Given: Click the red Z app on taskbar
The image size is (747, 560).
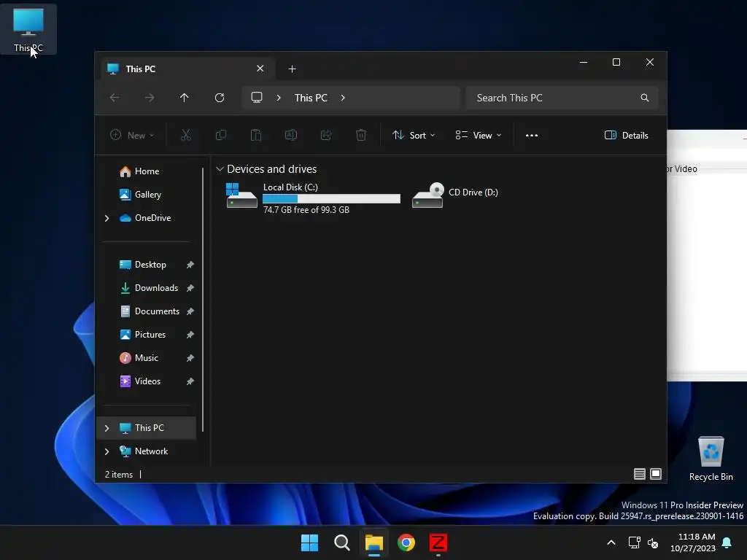Looking at the screenshot, I should point(438,542).
